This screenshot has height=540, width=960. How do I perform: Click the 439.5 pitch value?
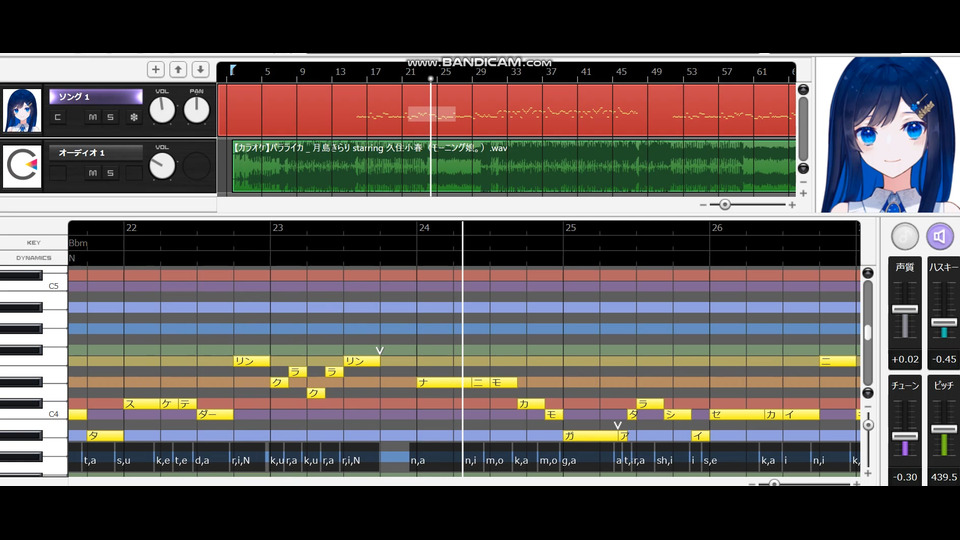[943, 477]
